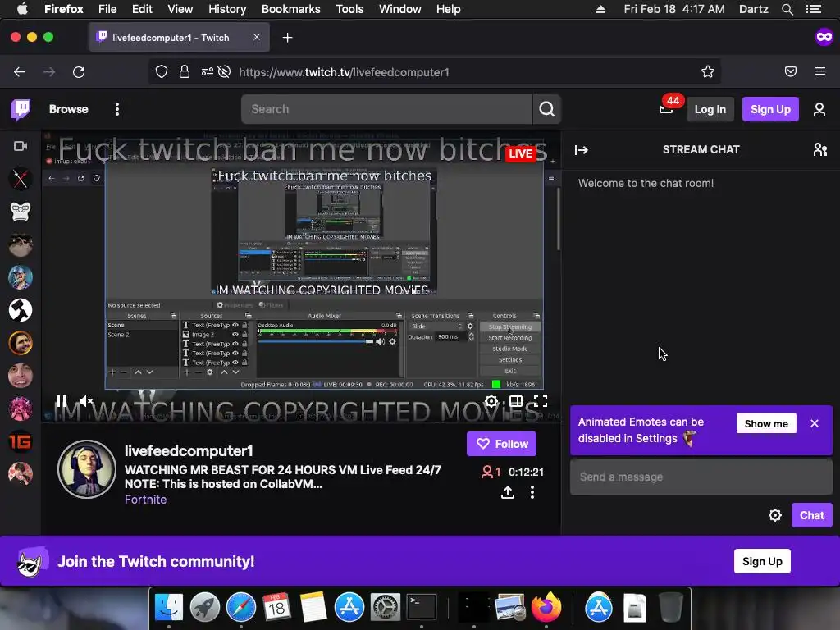Focus the Twitch search field
The height and width of the screenshot is (630, 840).
coord(387,109)
